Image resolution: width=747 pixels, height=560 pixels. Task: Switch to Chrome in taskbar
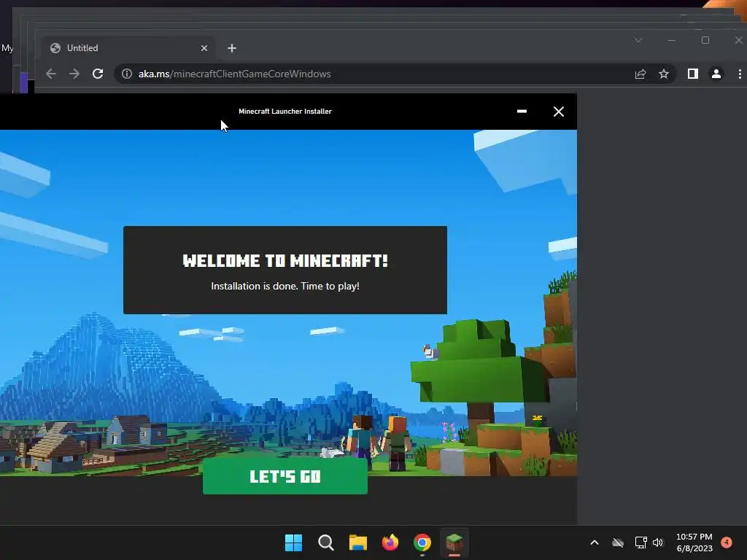click(422, 542)
